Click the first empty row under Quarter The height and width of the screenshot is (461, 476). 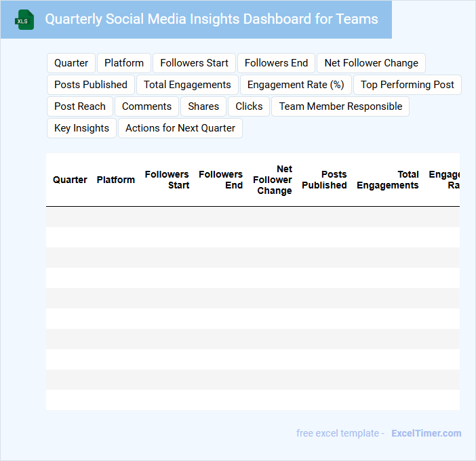[70, 217]
